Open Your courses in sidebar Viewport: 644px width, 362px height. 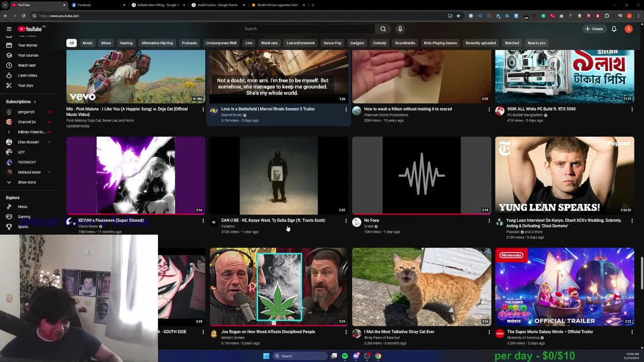tap(28, 55)
